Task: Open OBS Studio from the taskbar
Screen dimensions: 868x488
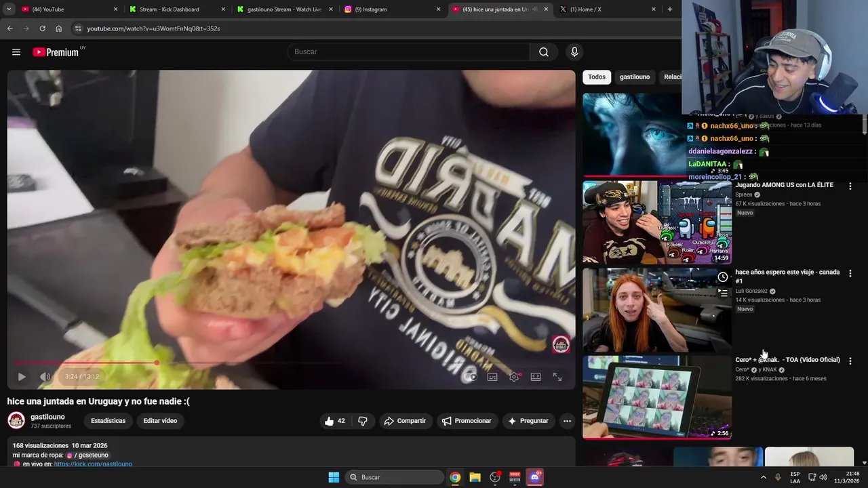Action: (495, 477)
